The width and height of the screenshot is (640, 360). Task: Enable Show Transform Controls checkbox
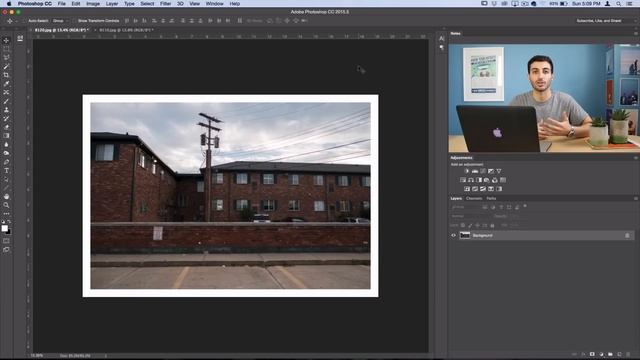74,21
